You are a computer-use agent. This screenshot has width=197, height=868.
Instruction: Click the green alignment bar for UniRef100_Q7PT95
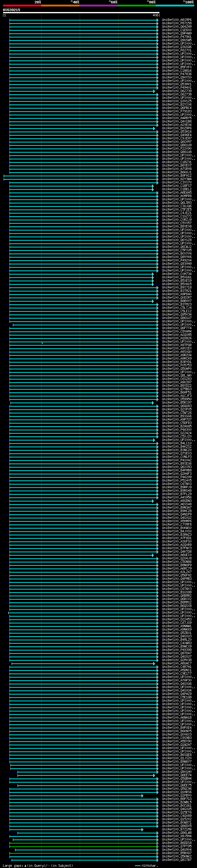[x=84, y=846]
